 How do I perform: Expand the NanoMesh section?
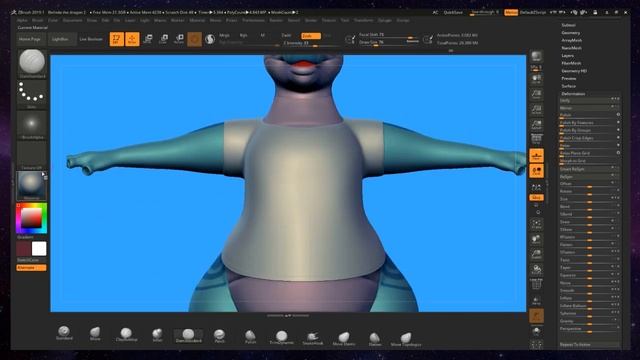click(x=572, y=48)
